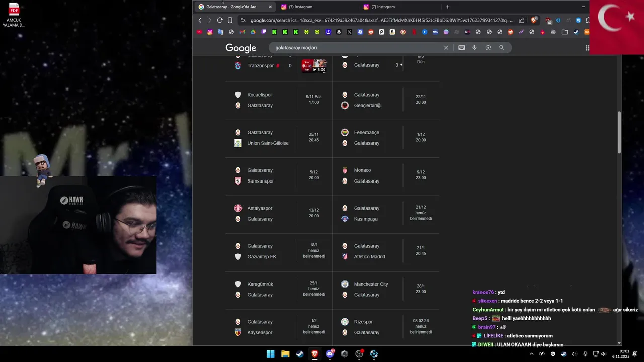Screen dimensions: 644x362
Task: Open the AMCUK YALAMA PDF desktop file
Action: tap(14, 15)
